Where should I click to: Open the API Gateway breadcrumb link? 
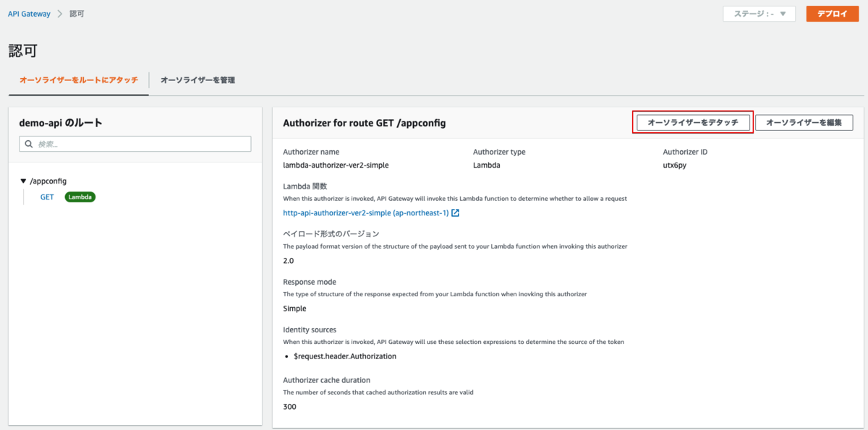pyautogui.click(x=29, y=14)
